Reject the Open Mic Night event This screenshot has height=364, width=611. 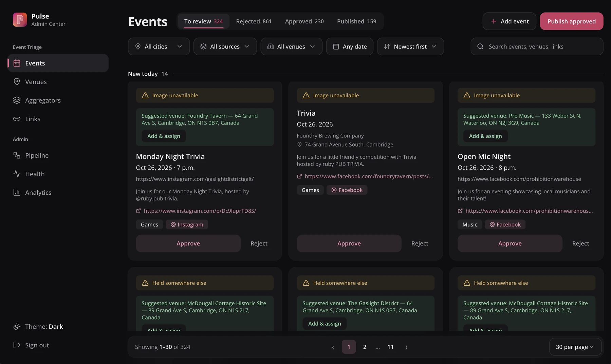tap(580, 244)
